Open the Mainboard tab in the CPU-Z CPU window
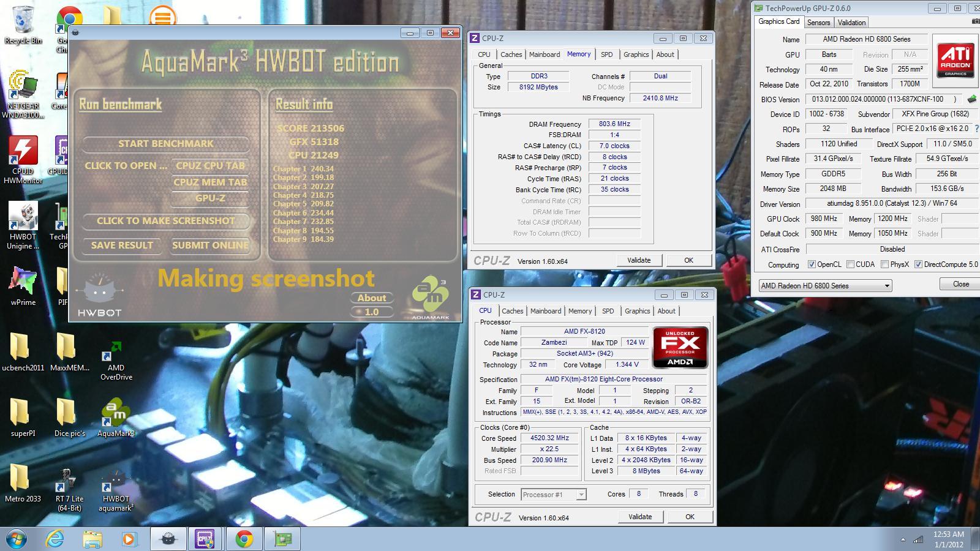 click(x=545, y=311)
